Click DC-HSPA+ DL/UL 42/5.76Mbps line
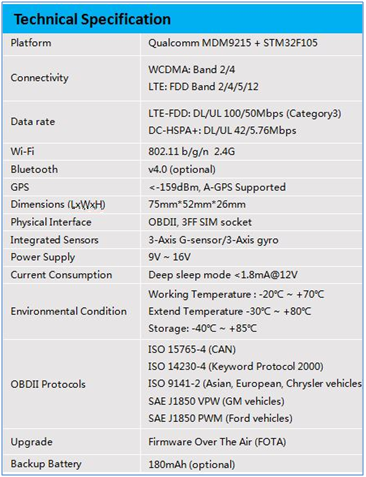This screenshot has width=366, height=477. click(x=222, y=130)
